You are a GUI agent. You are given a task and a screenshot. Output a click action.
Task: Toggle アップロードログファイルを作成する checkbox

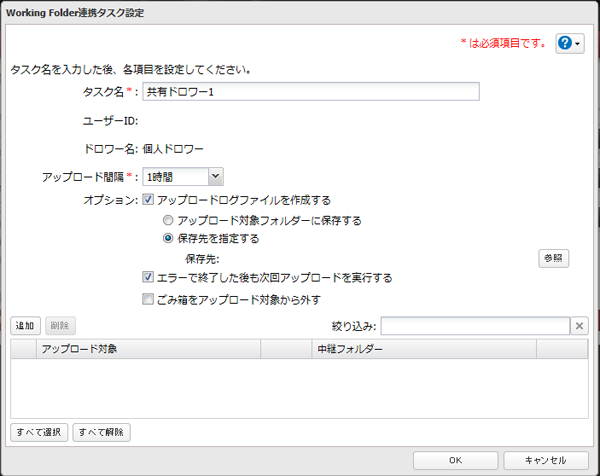tap(148, 199)
